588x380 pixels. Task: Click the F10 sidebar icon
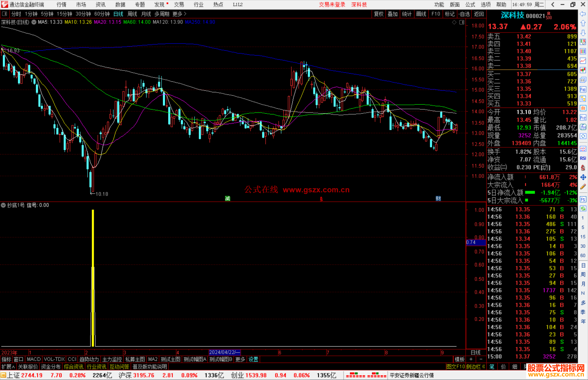[583, 89]
